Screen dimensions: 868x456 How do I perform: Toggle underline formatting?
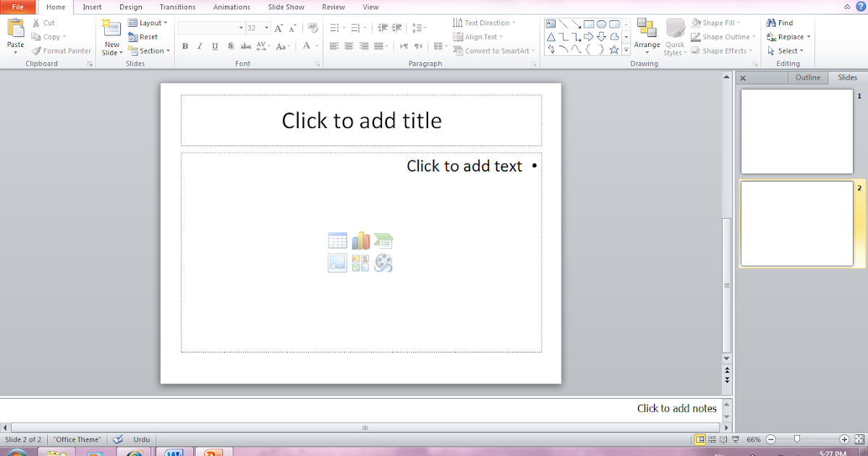point(215,46)
